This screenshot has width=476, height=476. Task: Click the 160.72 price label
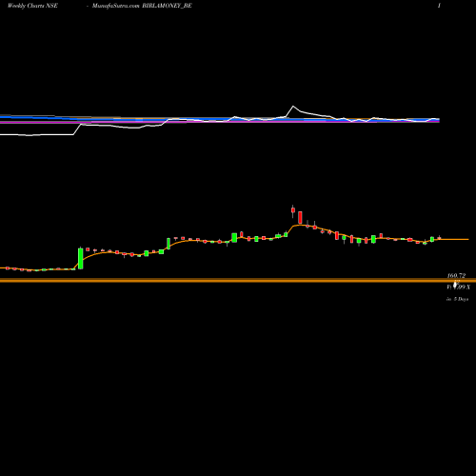456,276
